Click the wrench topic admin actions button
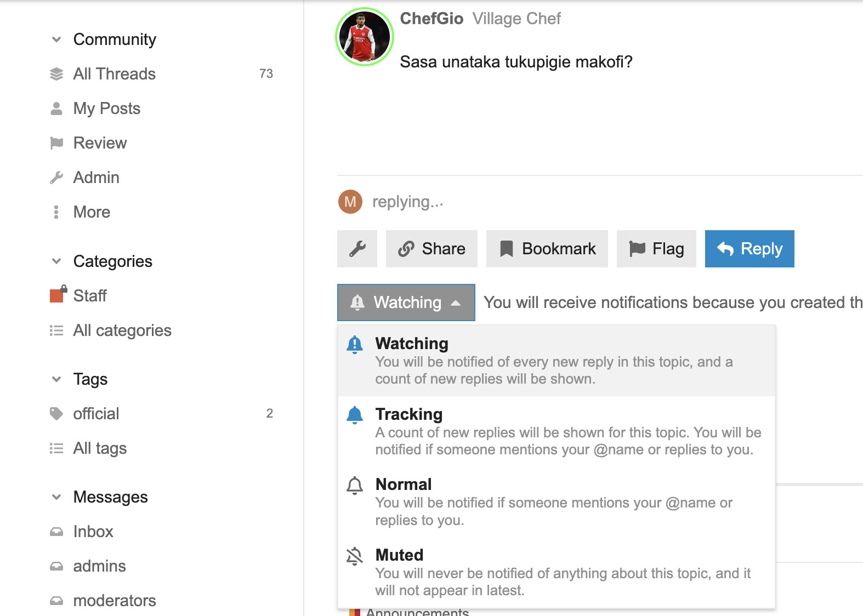 click(x=357, y=249)
